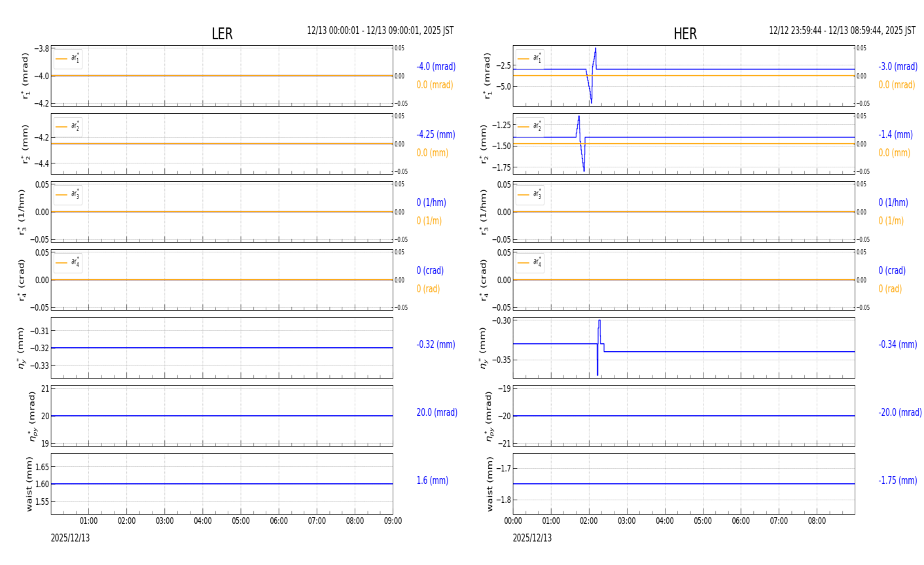Screen dimensions: 924x565
Task: Click the r1* (mrad) axis label of LER
Action: 25,76
